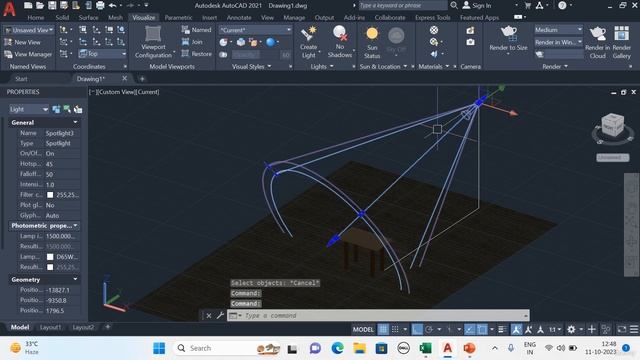This screenshot has width=640, height=360.
Task: Open the Layout1 tab
Action: (50, 327)
